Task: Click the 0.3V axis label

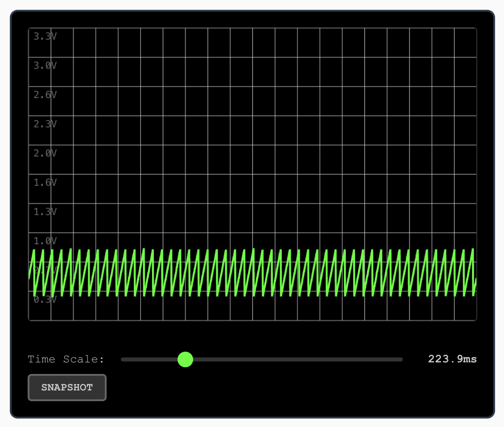Action: 45,300
